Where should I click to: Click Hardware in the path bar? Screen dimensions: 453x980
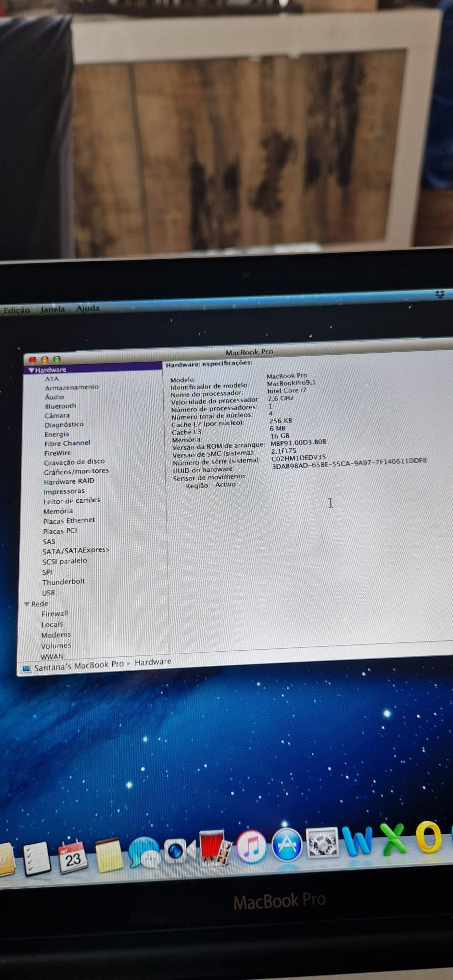click(x=153, y=662)
